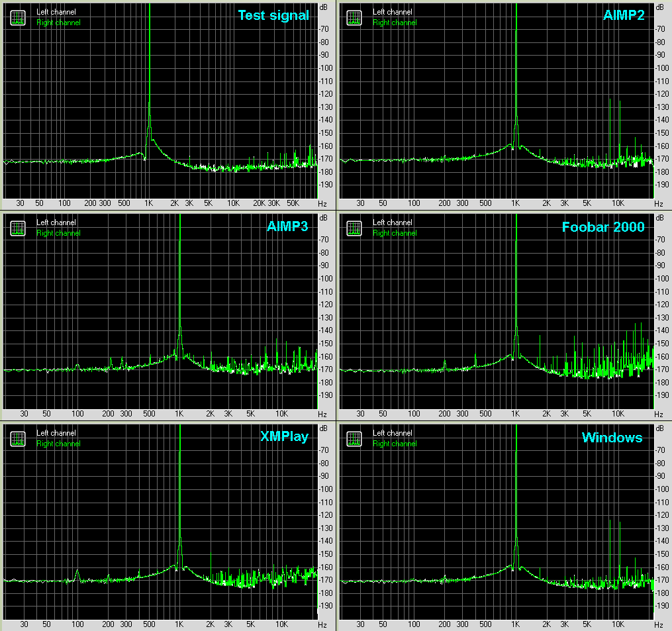Click the '10K' frequency label in AIMP2 graph
Image resolution: width=672 pixels, height=631 pixels.
[x=618, y=203]
